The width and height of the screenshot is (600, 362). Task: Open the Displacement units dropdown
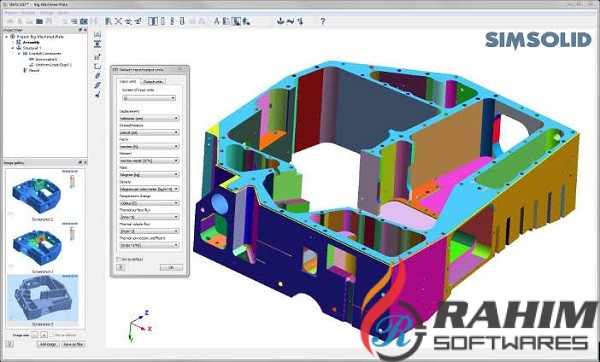pos(149,119)
